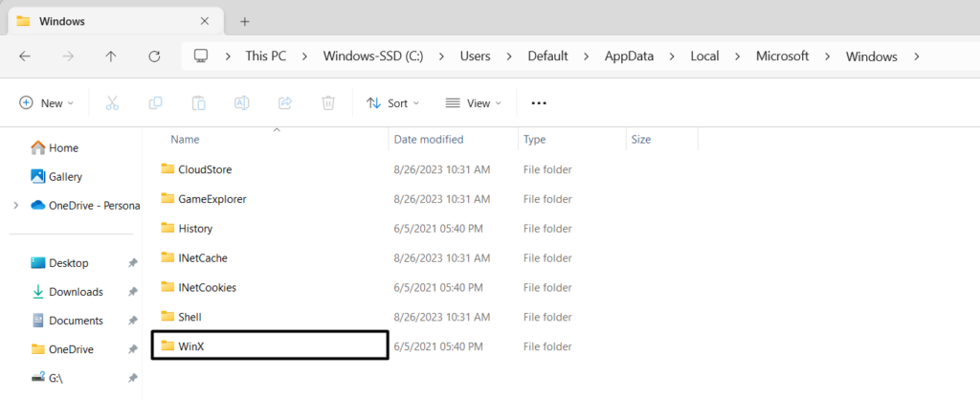This screenshot has height=400, width=980.
Task: Open G:\ drive in sidebar
Action: coord(47,378)
